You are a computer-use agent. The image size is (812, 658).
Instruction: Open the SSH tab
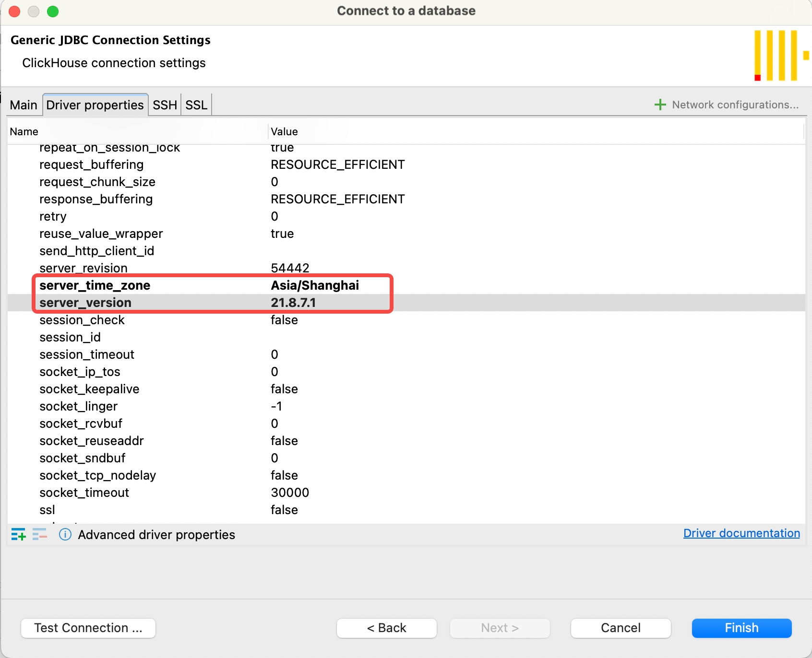click(165, 105)
